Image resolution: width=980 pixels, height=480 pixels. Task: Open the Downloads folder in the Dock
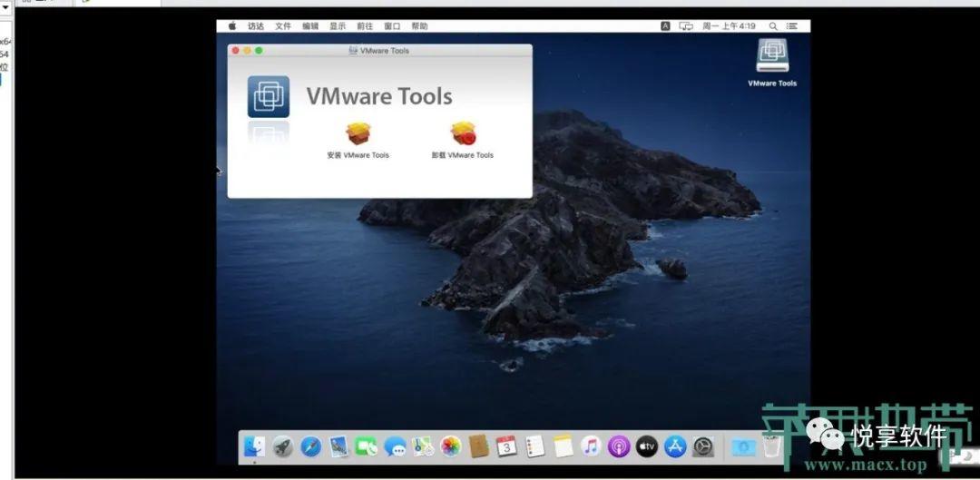pyautogui.click(x=744, y=446)
